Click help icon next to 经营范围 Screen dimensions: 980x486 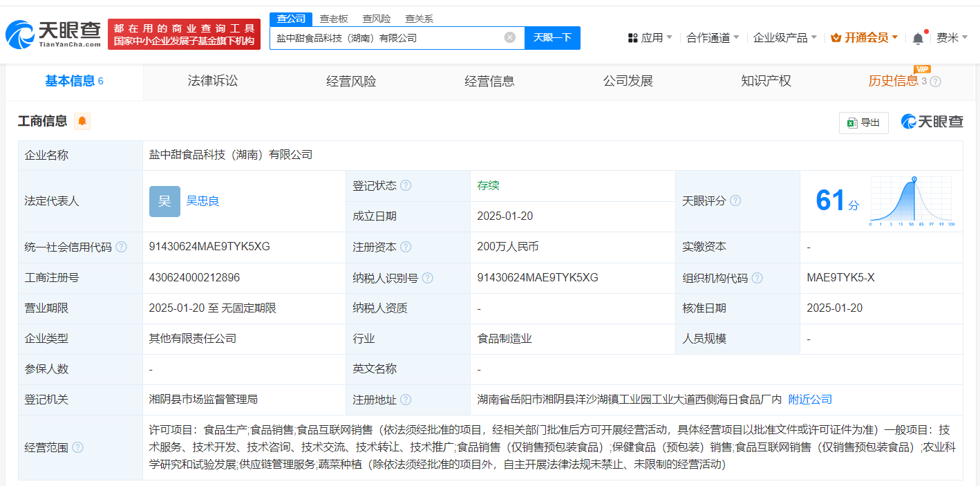coord(77,447)
